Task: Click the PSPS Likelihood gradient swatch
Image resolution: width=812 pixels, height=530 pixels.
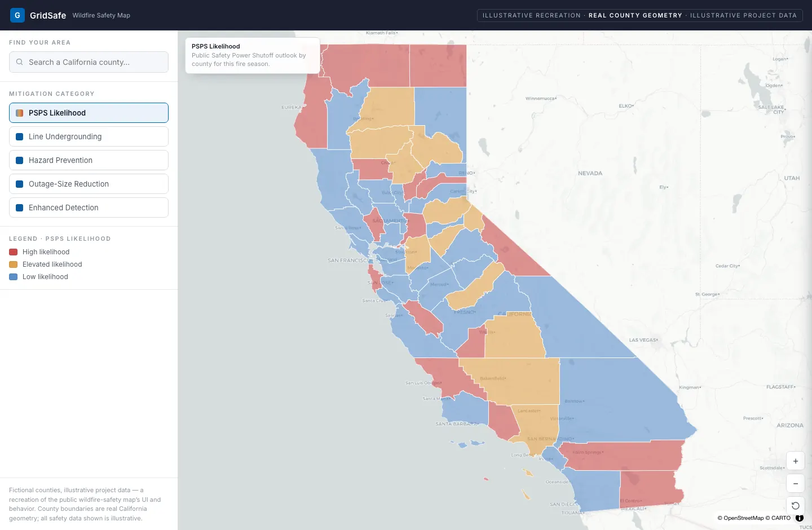Action: click(20, 113)
